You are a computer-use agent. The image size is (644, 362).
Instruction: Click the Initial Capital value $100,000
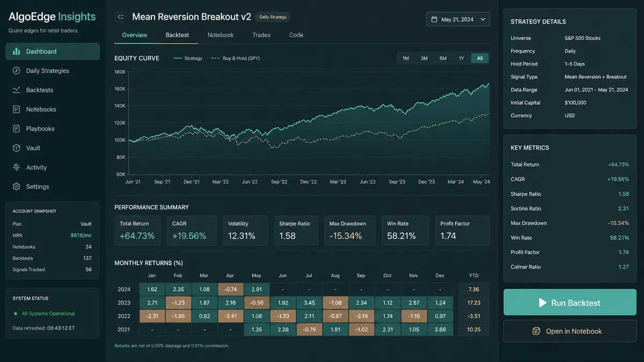pyautogui.click(x=575, y=102)
